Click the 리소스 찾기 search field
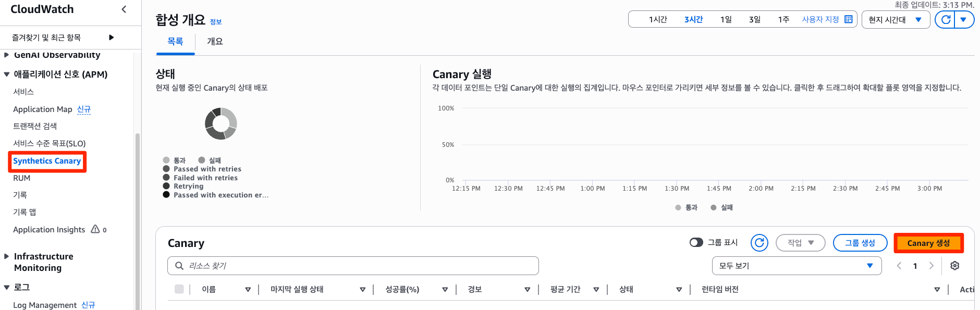The height and width of the screenshot is (310, 980). 353,266
